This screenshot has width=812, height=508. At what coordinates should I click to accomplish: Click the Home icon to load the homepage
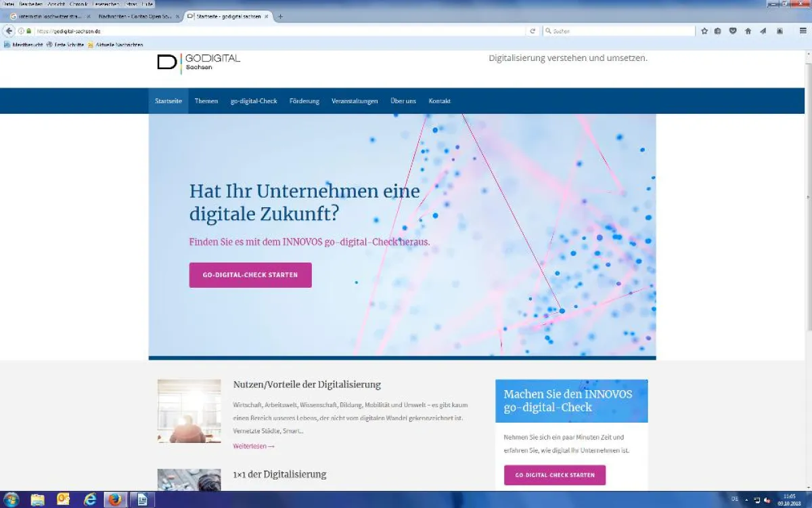pyautogui.click(x=748, y=30)
